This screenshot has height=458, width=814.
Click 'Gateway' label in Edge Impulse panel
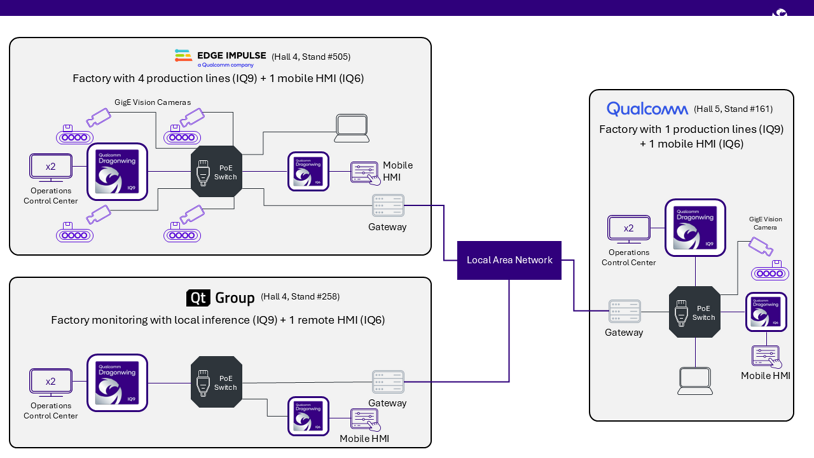coord(387,227)
